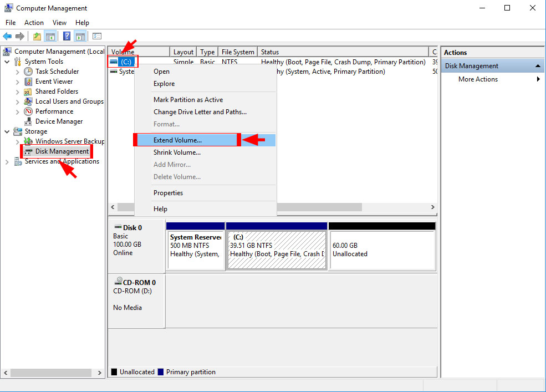
Task: Expand the Windows Server Backup node
Action: 17,142
